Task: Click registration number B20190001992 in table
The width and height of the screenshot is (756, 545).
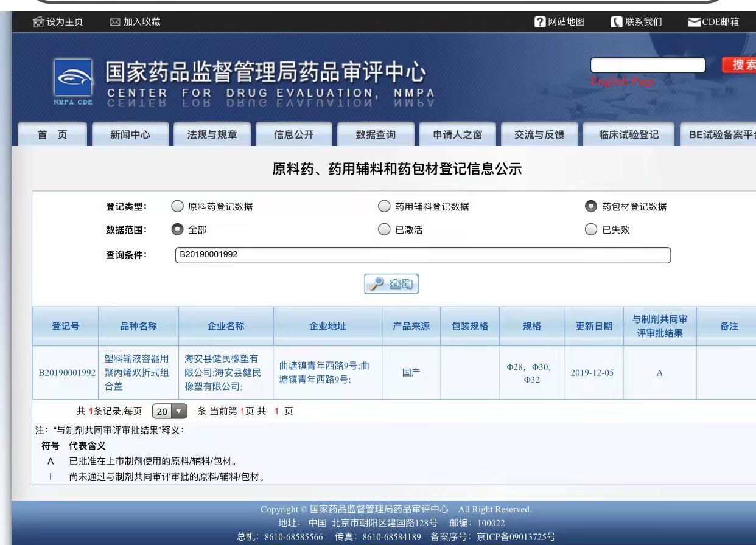Action: [x=65, y=372]
